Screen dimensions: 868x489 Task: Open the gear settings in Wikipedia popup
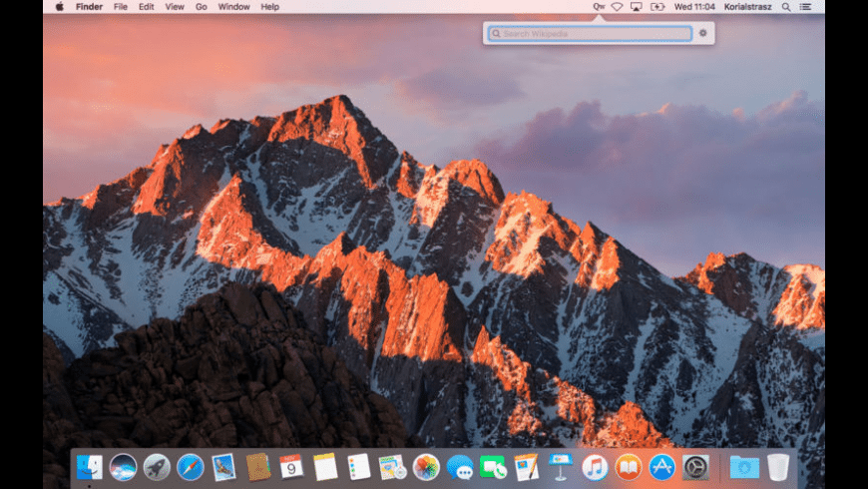tap(702, 33)
